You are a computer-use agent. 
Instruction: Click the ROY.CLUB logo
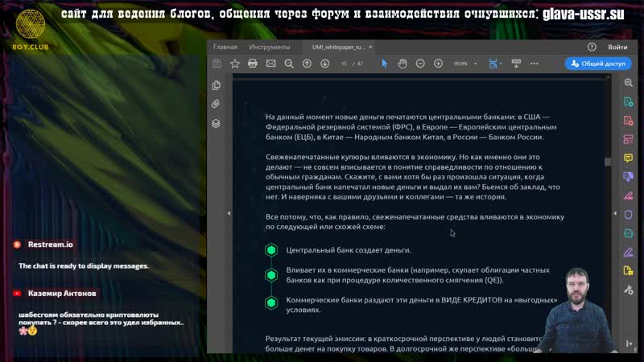(x=31, y=31)
